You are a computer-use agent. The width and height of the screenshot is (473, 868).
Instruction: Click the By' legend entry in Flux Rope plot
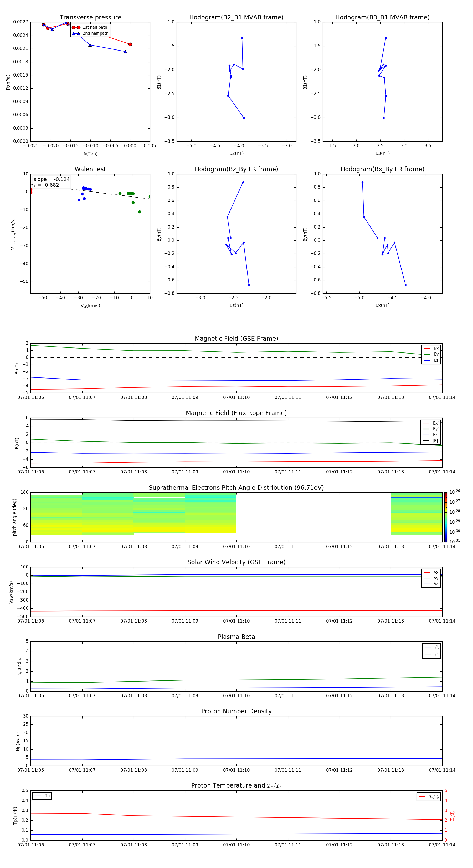[431, 429]
